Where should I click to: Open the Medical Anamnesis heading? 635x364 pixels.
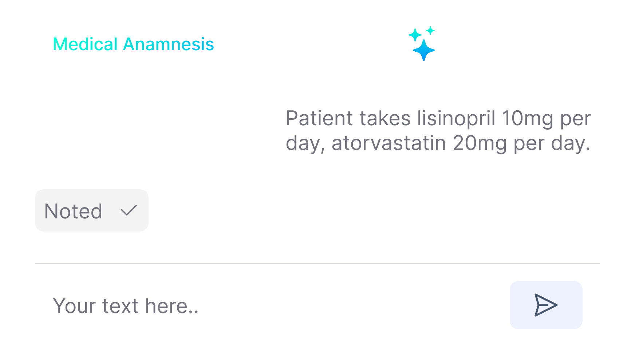133,44
